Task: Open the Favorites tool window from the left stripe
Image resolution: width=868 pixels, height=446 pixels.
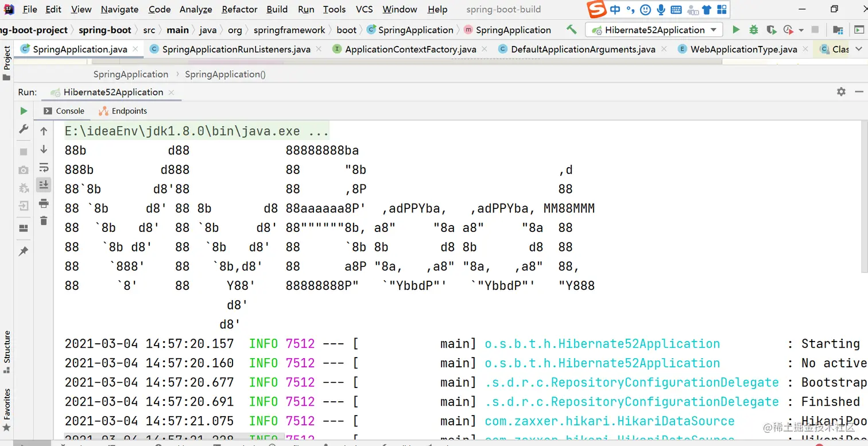Action: 6,410
